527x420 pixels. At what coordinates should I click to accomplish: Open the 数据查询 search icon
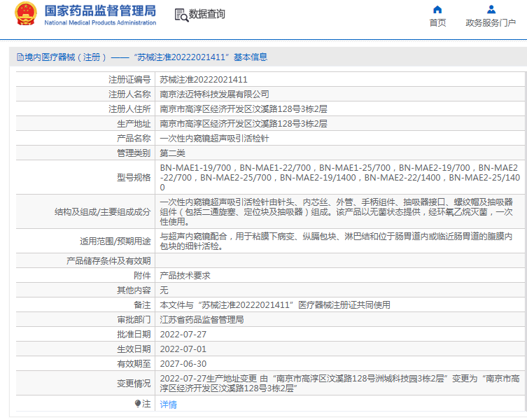(181, 15)
